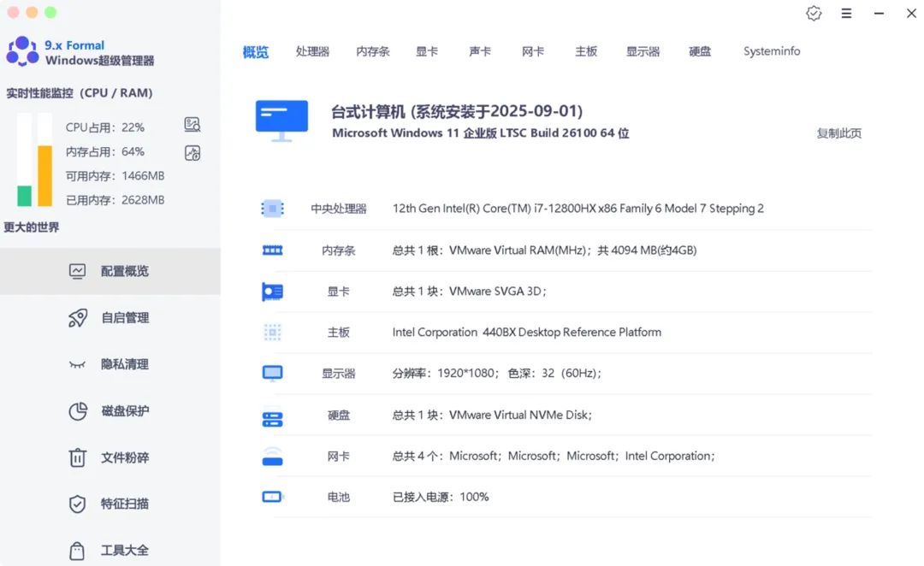
Task: Open 工具大全 toolbox
Action: click(110, 550)
